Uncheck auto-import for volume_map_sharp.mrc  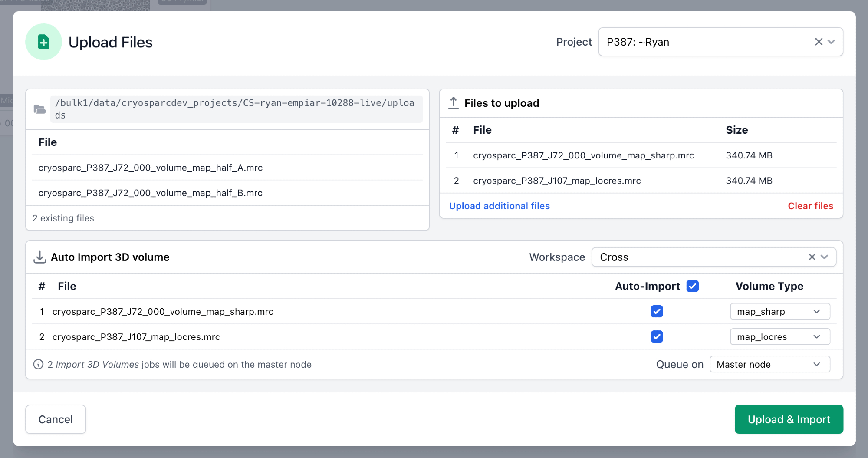(x=657, y=311)
